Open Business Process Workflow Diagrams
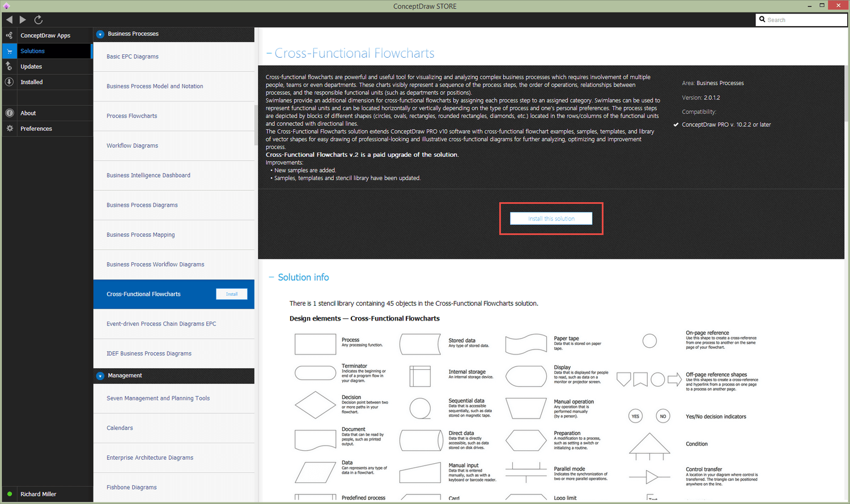The image size is (850, 504). (x=174, y=264)
